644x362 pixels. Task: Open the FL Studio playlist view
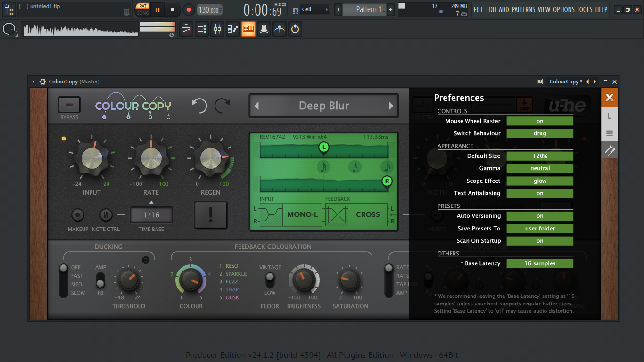[186, 29]
